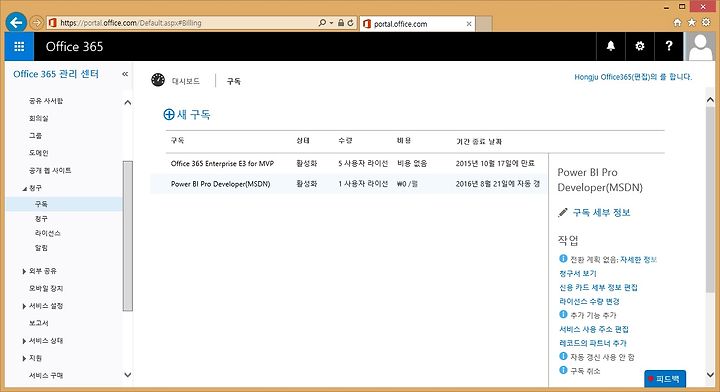Open the Office 365 app launcher grid

pyautogui.click(x=19, y=46)
